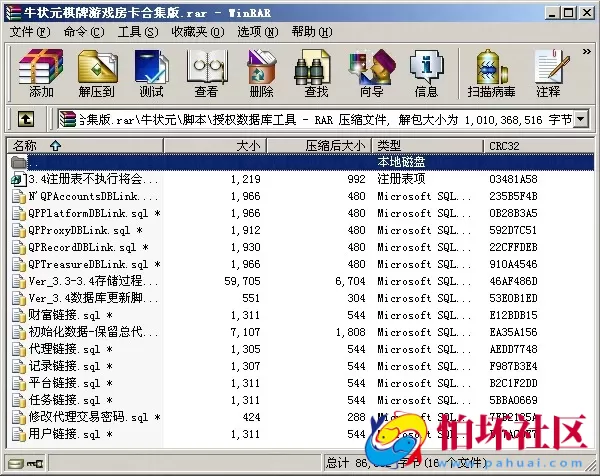Click the file icon beside QPRecordDBLink.sql

click(19, 247)
